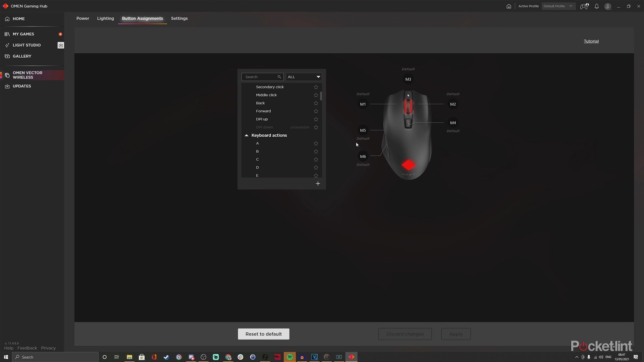This screenshot has width=644, height=362.
Task: Open notifications via the bell icon
Action: point(596,6)
